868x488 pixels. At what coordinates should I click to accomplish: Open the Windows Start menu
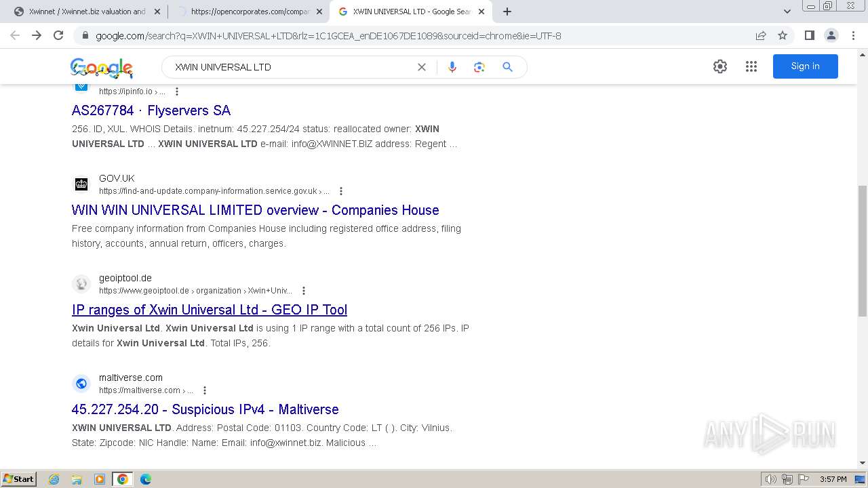point(19,479)
